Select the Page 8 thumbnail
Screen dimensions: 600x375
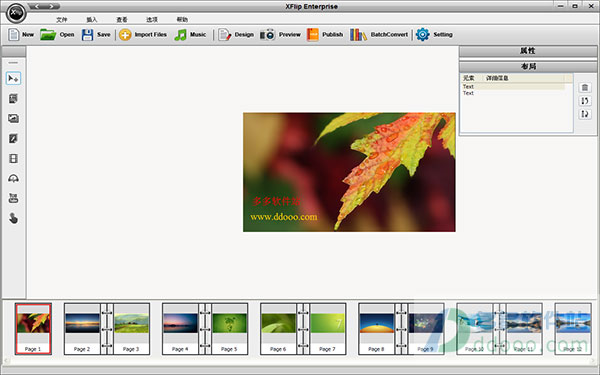pos(377,329)
